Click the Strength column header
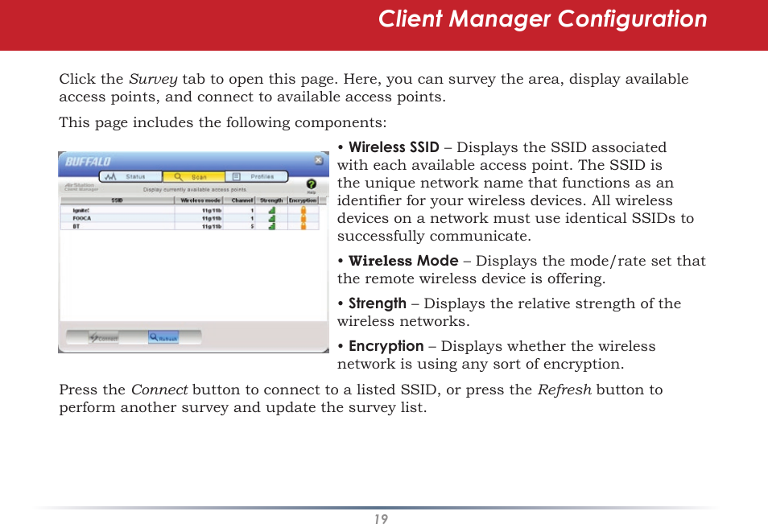Screen dimensions: 768x532 pos(271,200)
